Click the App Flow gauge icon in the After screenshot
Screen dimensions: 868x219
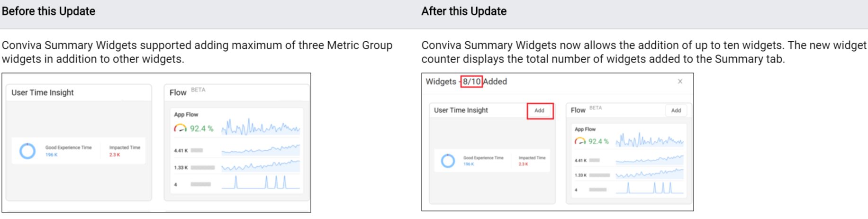[x=580, y=141]
